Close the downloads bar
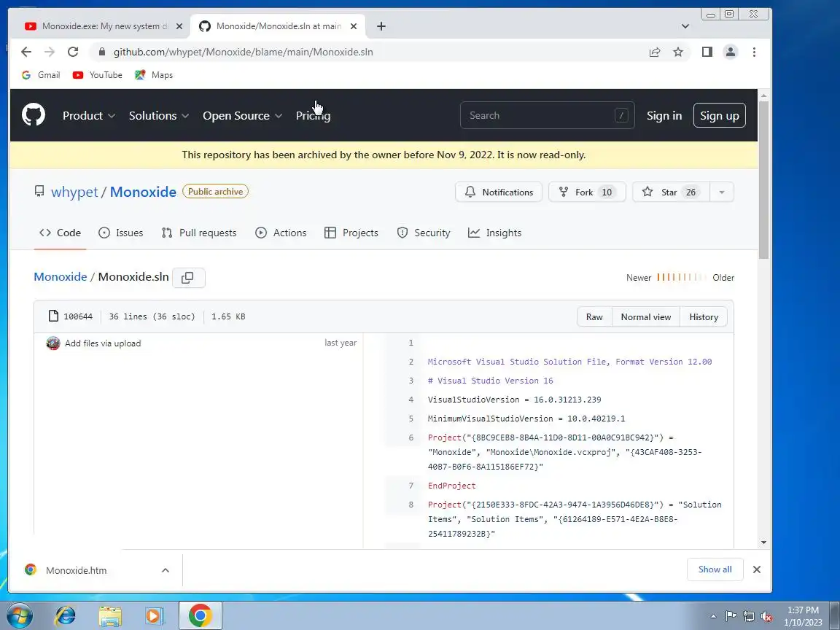This screenshot has height=630, width=840. pyautogui.click(x=756, y=569)
